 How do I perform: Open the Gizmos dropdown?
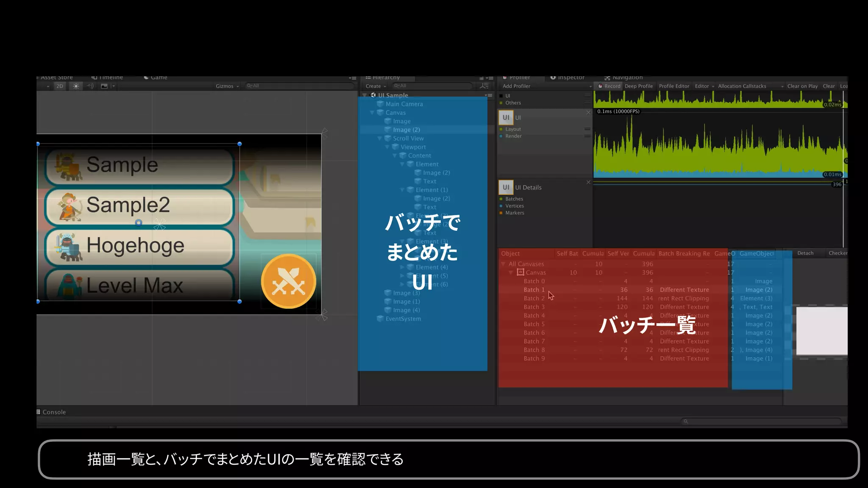(227, 86)
